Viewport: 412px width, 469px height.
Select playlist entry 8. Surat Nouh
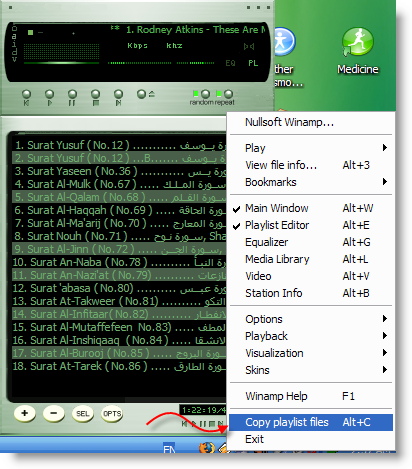[119, 236]
